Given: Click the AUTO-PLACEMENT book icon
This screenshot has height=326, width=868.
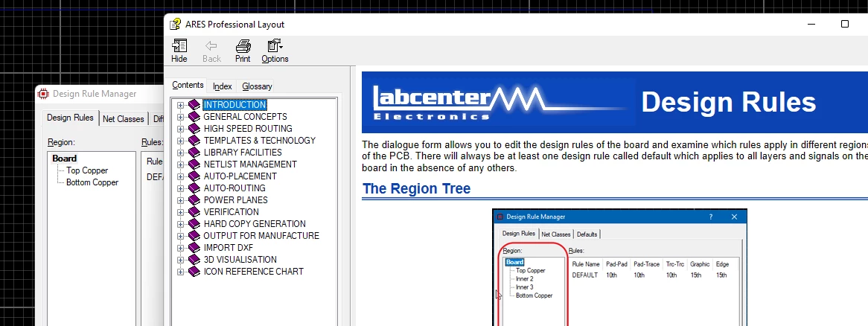Looking at the screenshot, I should [x=194, y=176].
